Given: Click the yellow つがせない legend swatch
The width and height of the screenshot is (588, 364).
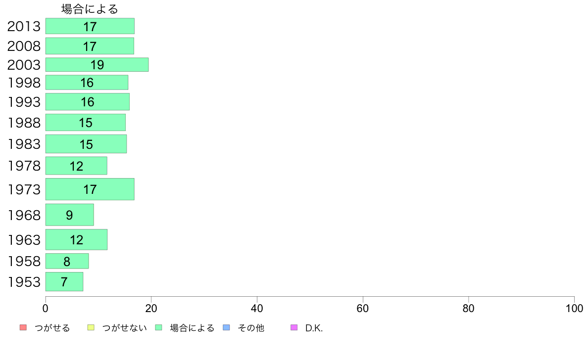Looking at the screenshot, I should pos(91,327).
